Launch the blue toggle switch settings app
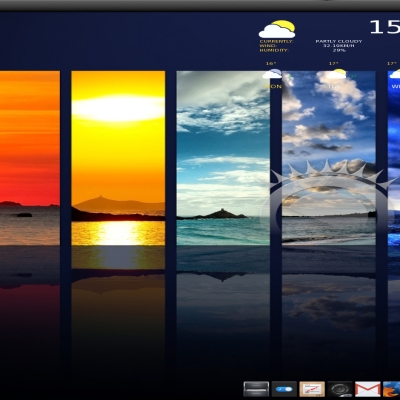The image size is (400, 400). click(284, 389)
